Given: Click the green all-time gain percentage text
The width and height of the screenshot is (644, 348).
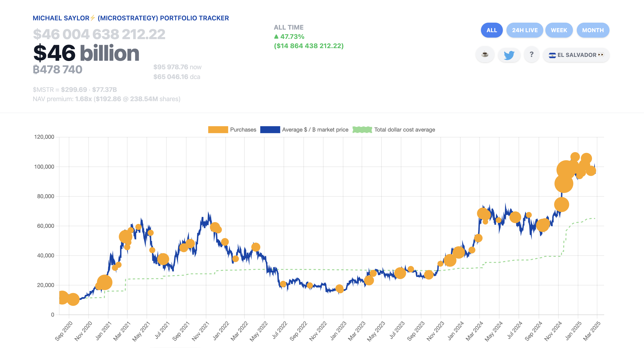Looking at the screenshot, I should coord(290,36).
